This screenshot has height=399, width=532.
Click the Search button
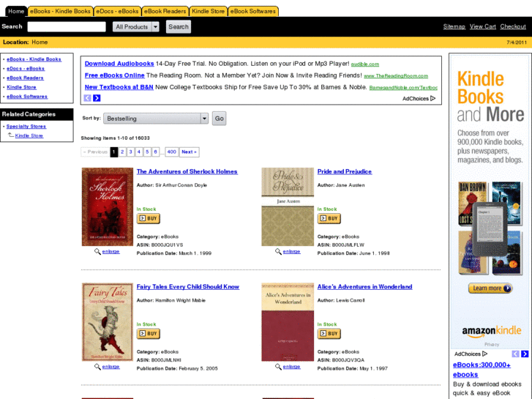pyautogui.click(x=179, y=27)
